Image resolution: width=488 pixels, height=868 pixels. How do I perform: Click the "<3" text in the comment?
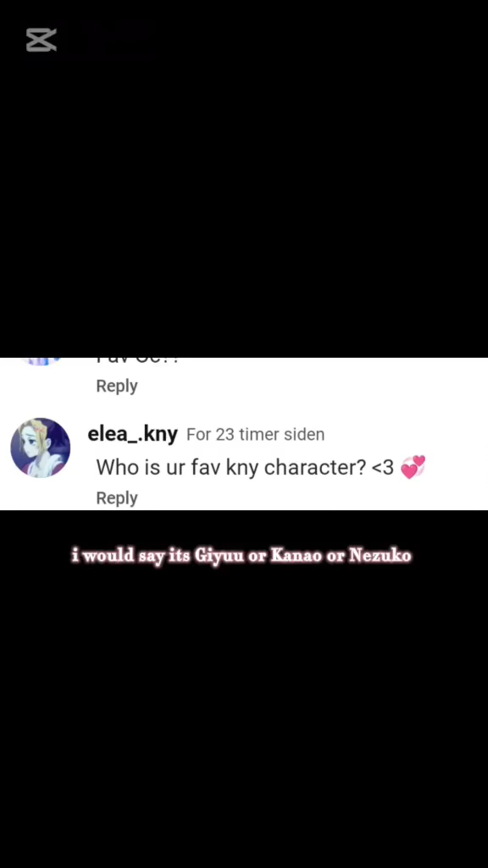click(x=382, y=468)
